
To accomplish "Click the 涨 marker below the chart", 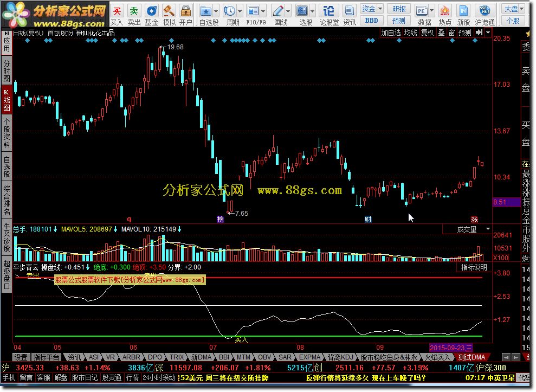I will (x=474, y=219).
